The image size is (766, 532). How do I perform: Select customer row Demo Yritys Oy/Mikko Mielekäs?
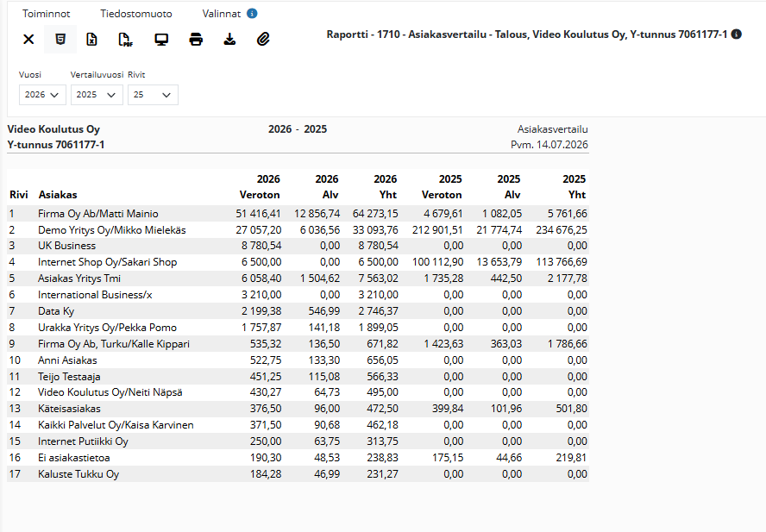298,229
